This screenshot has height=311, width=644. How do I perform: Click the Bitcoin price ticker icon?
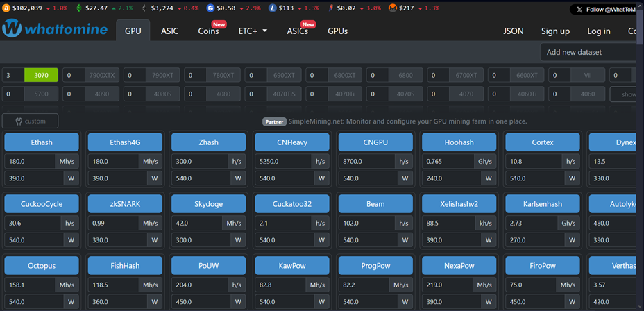coord(6,8)
